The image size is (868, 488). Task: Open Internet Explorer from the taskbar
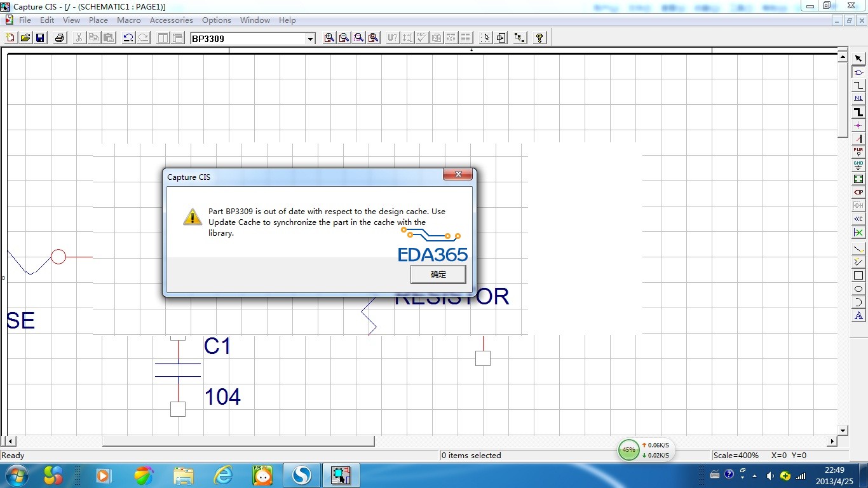click(x=222, y=475)
